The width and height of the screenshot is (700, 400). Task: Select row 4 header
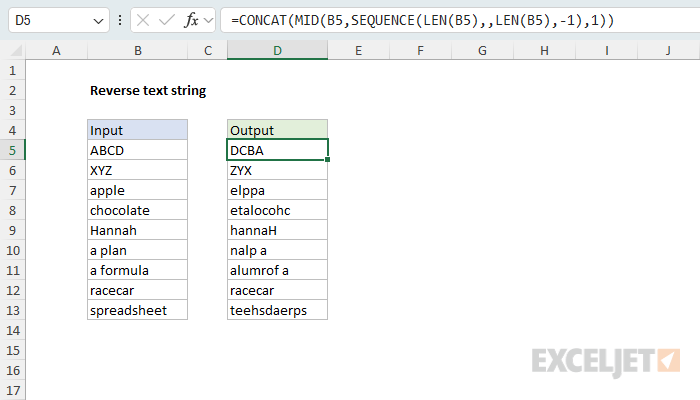coord(12,130)
